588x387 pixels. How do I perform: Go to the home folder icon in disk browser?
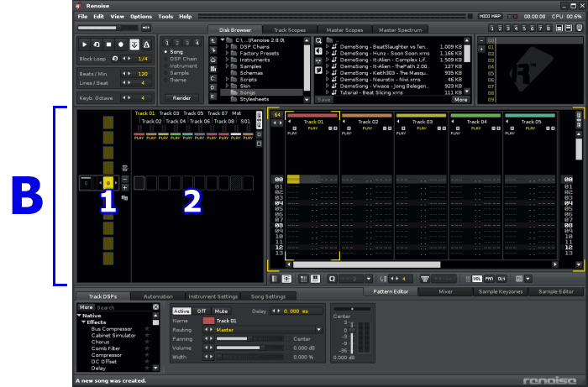click(213, 60)
